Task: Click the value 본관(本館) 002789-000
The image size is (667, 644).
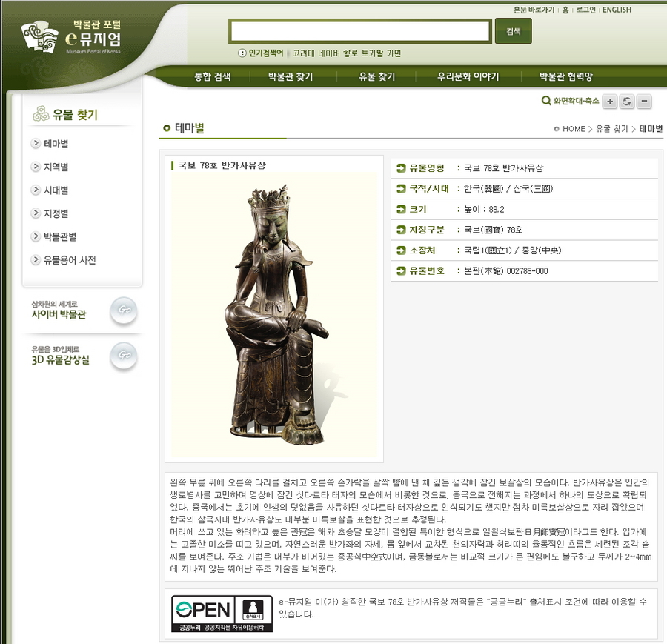Action: (x=505, y=271)
